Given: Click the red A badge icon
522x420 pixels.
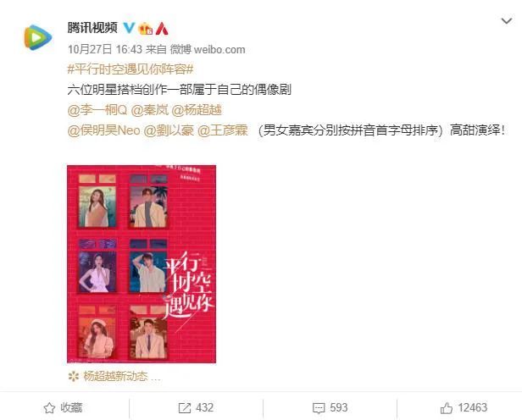Looking at the screenshot, I should pos(162,28).
